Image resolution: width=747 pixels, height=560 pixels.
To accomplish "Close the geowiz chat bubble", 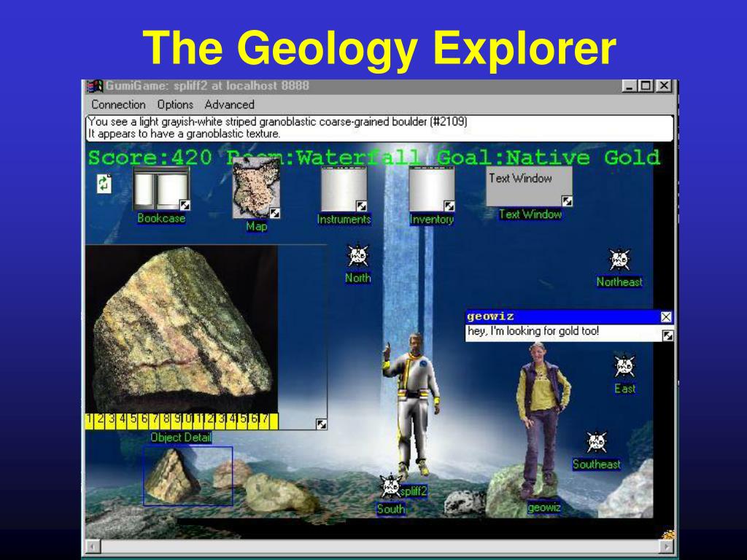I will coord(666,317).
